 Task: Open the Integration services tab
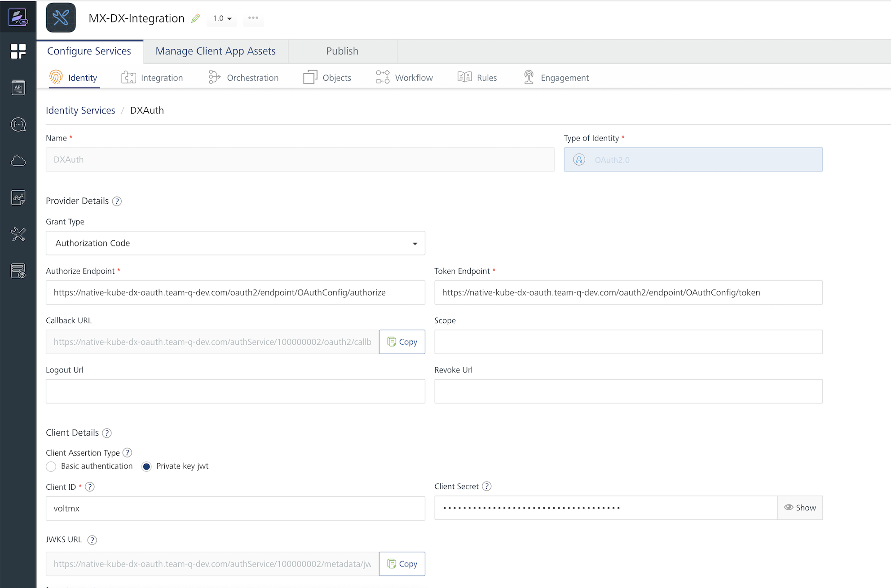[153, 78]
